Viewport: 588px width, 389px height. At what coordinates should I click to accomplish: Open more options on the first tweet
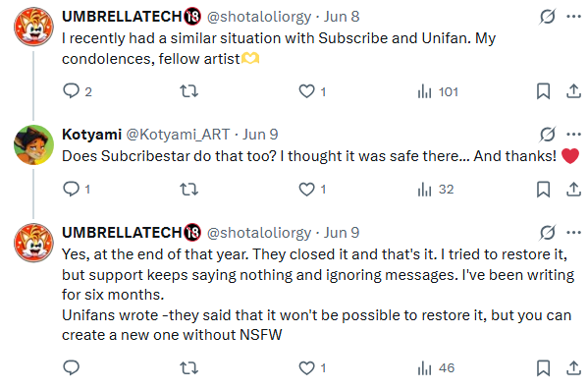click(573, 17)
